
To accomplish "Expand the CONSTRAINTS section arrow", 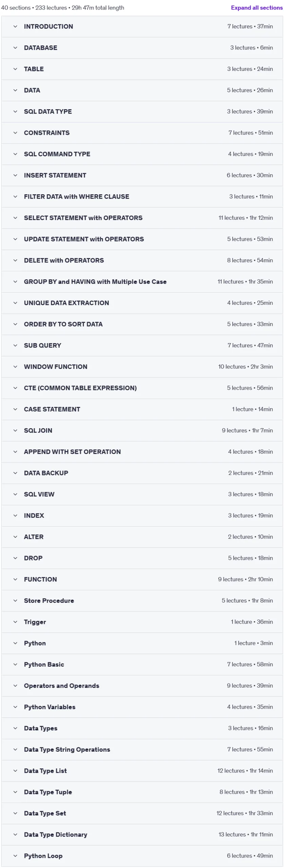I will click(15, 133).
